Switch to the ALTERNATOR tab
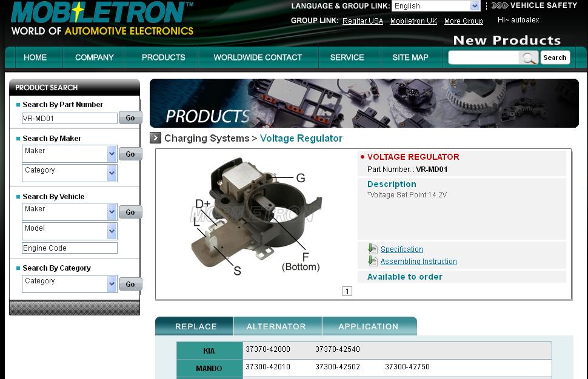The image size is (588, 379). click(x=277, y=326)
